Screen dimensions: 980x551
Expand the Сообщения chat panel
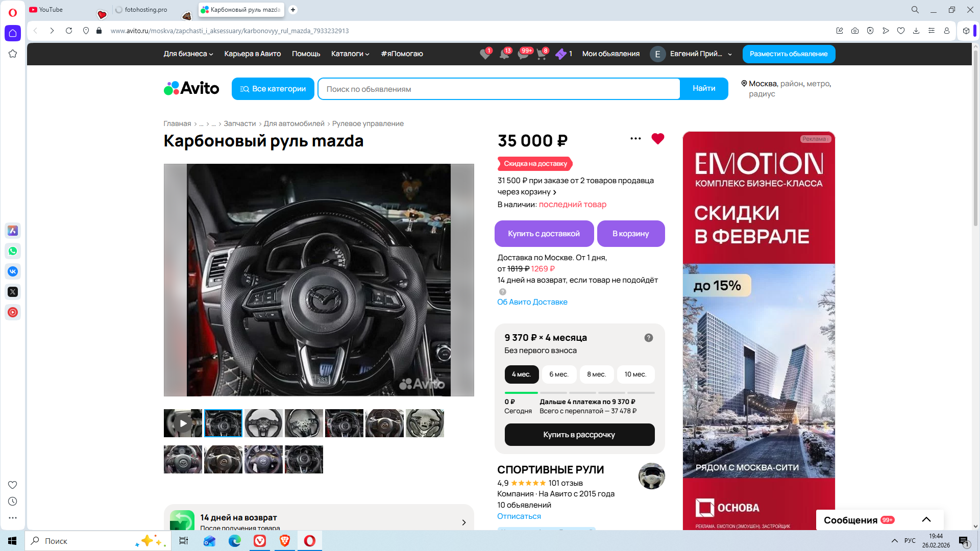[x=926, y=519]
